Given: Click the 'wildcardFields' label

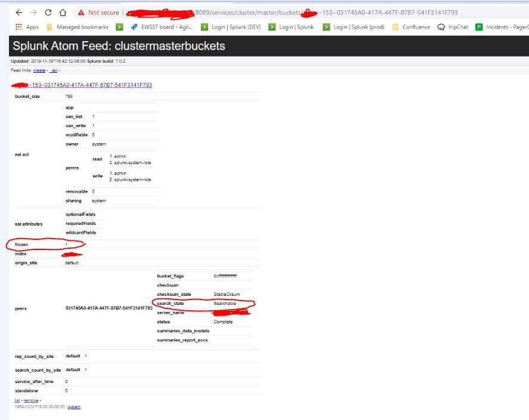Looking at the screenshot, I should point(81,233).
